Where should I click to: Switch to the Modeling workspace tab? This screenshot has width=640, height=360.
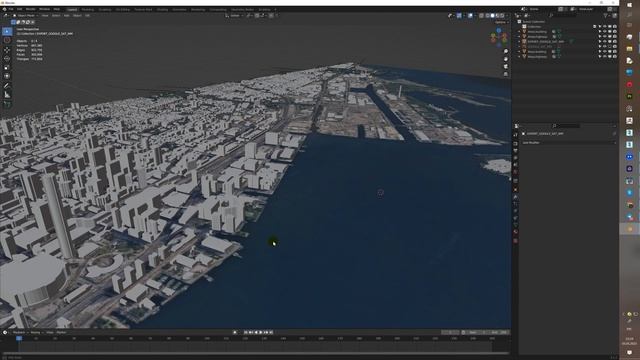pos(87,9)
